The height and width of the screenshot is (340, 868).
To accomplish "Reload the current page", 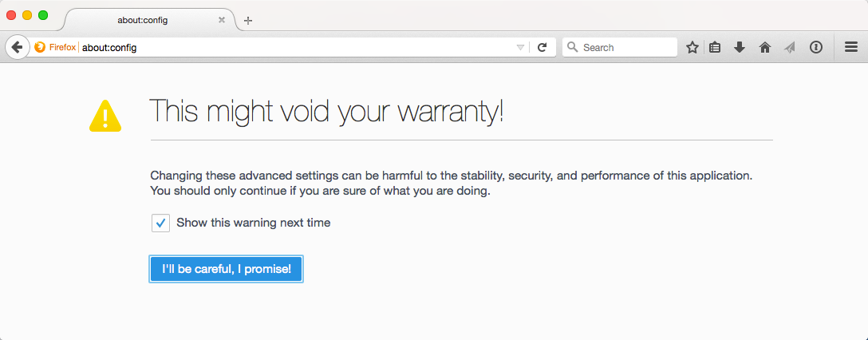I will tap(542, 48).
